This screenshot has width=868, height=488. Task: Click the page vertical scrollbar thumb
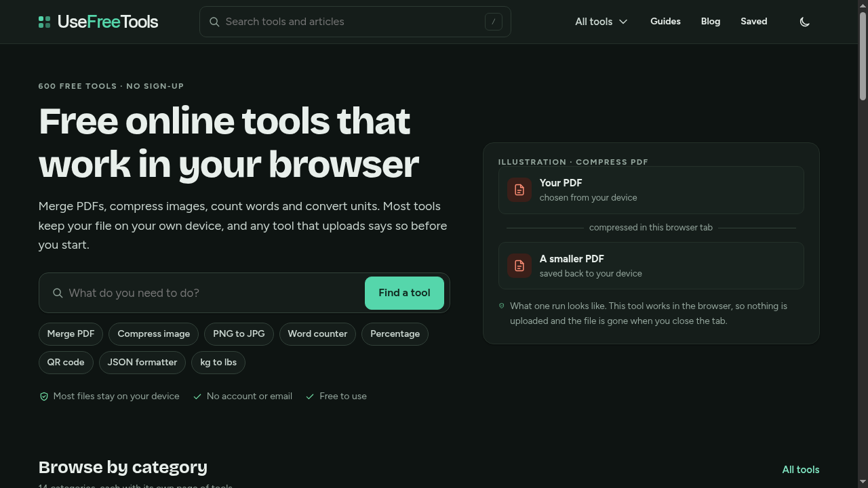(863, 57)
